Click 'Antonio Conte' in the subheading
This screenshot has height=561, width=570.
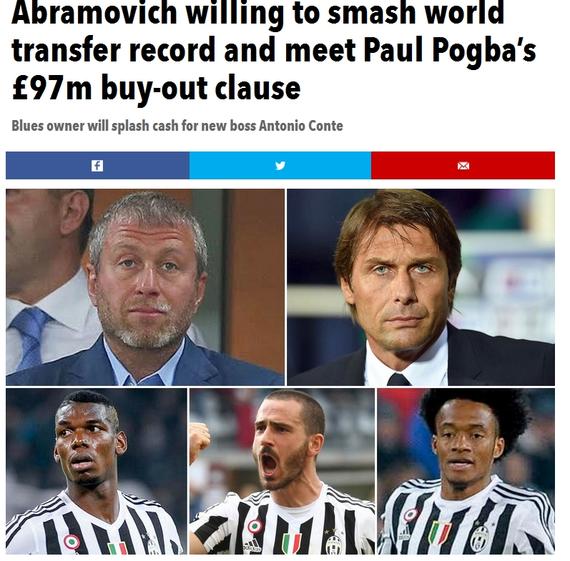pyautogui.click(x=301, y=126)
